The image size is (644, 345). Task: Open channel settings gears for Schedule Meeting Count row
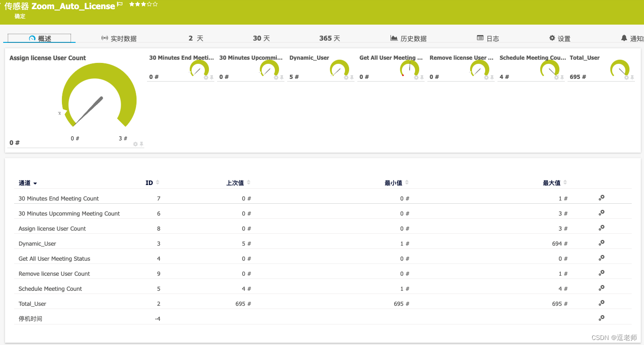click(601, 288)
